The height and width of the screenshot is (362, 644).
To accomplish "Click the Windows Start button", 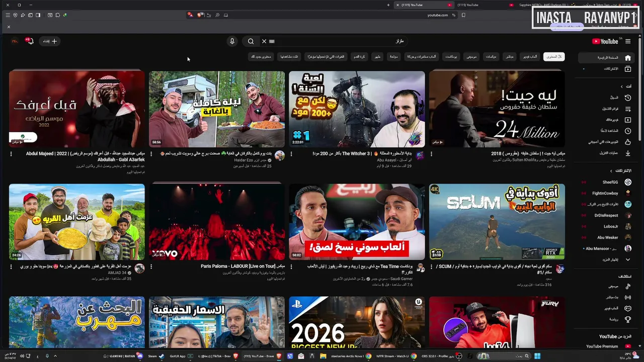I will (537, 356).
